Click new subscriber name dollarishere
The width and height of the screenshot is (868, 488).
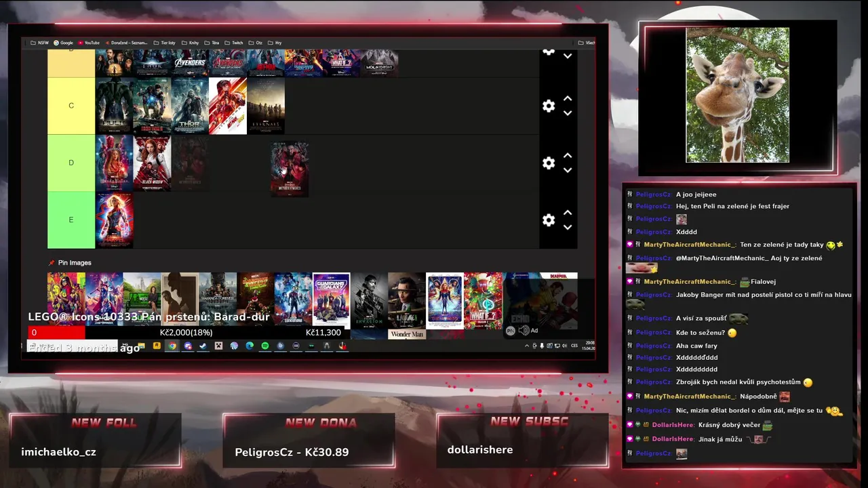480,449
